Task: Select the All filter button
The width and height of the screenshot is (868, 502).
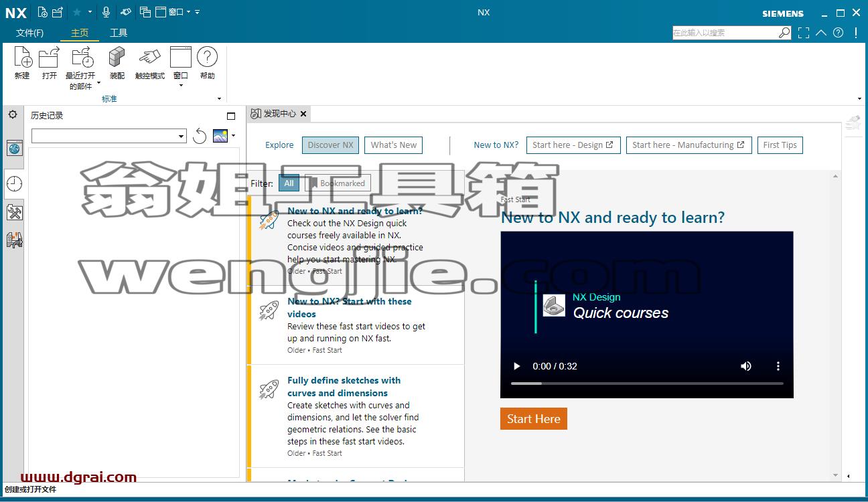Action: click(x=289, y=183)
